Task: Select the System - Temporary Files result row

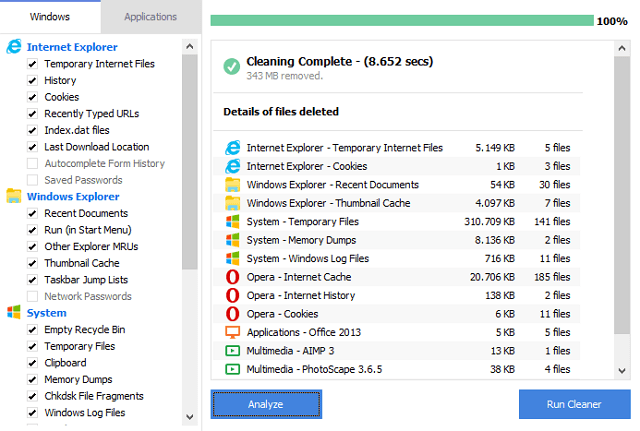Action: (x=400, y=222)
